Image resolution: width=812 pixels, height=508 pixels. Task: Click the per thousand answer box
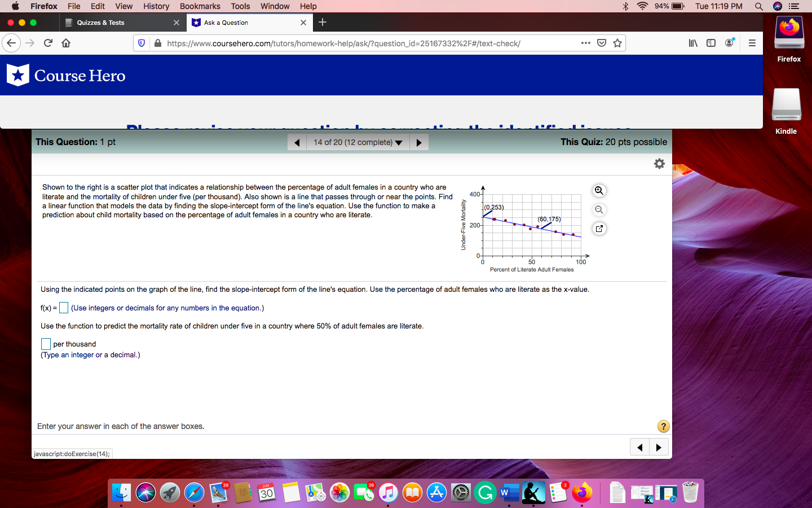click(46, 344)
